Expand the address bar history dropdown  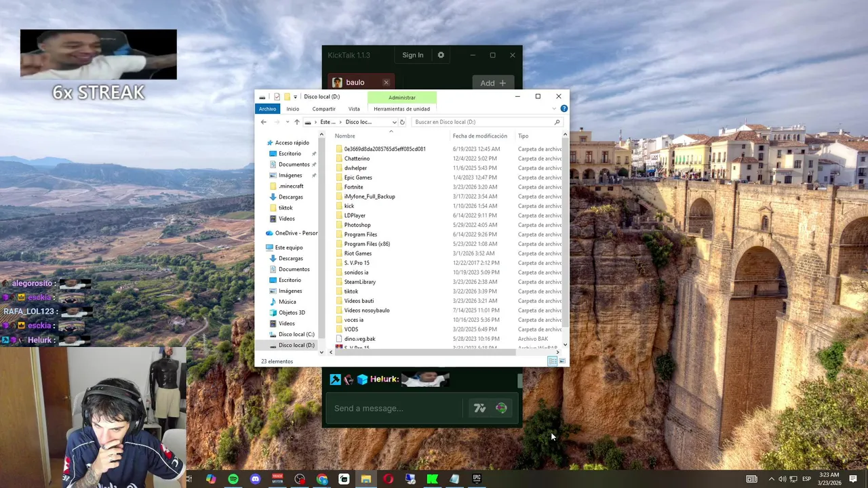point(394,122)
